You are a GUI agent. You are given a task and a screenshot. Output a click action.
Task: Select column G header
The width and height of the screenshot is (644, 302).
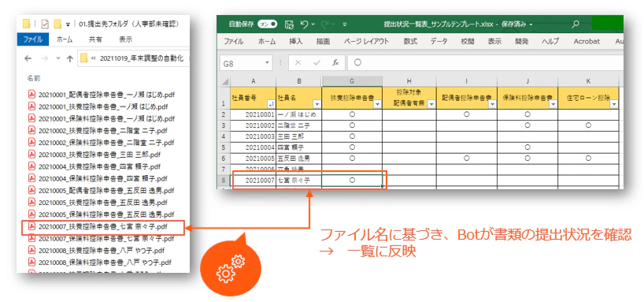[x=352, y=81]
